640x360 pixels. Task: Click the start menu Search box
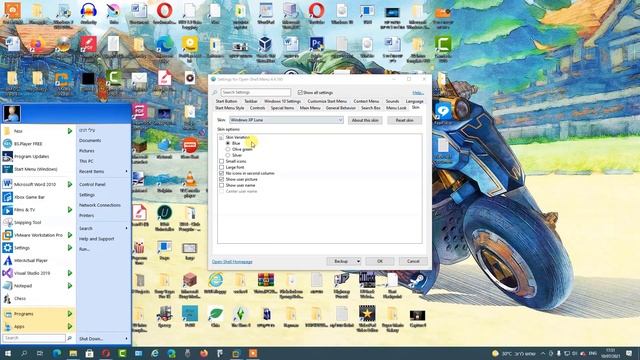[34, 338]
